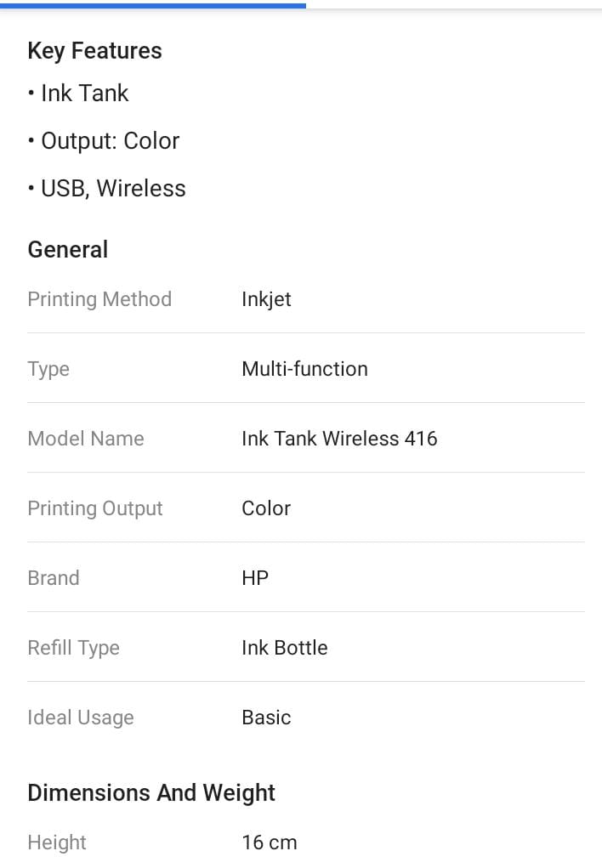Click the Ink Tank feature bullet
Screen dimensions: 602x868
pyautogui.click(x=84, y=93)
